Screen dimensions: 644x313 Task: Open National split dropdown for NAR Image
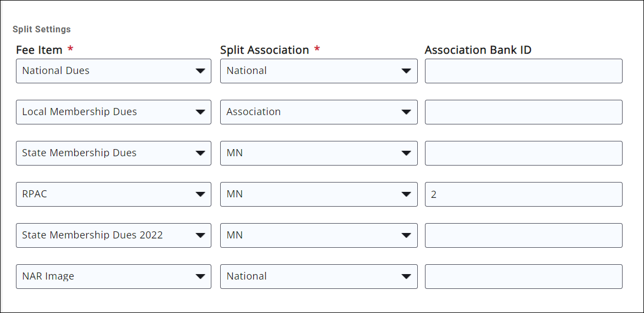pyautogui.click(x=318, y=276)
